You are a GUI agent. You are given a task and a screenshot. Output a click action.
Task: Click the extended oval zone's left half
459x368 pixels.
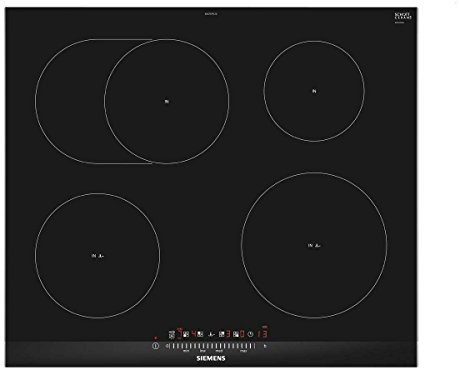coord(70,101)
